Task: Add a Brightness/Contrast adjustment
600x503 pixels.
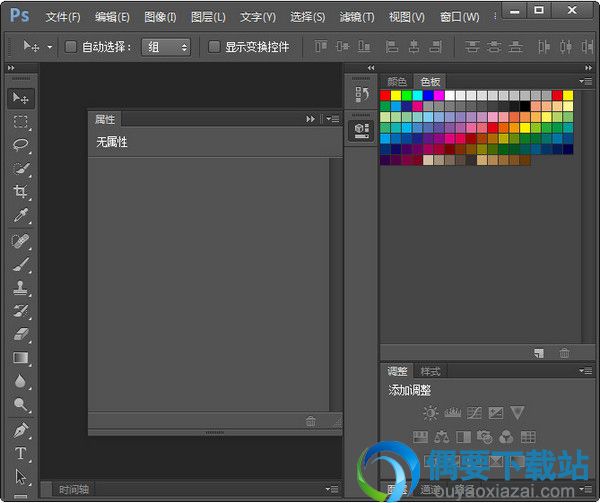Action: pyautogui.click(x=430, y=413)
